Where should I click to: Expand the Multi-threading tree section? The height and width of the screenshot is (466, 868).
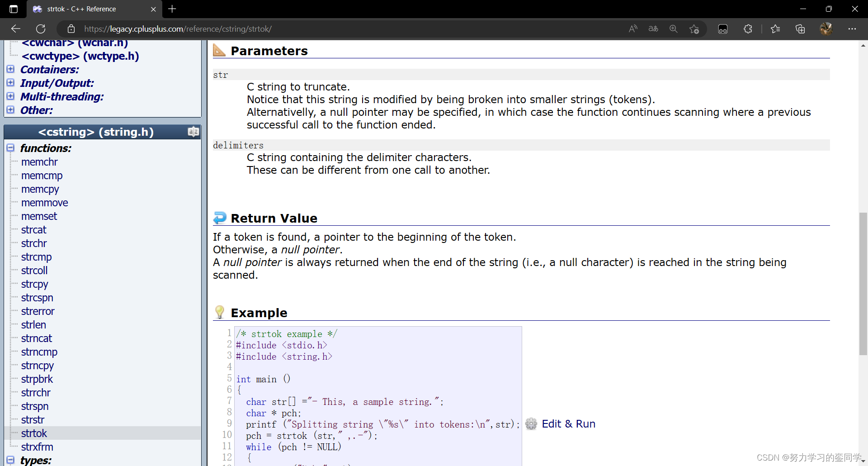click(10, 96)
